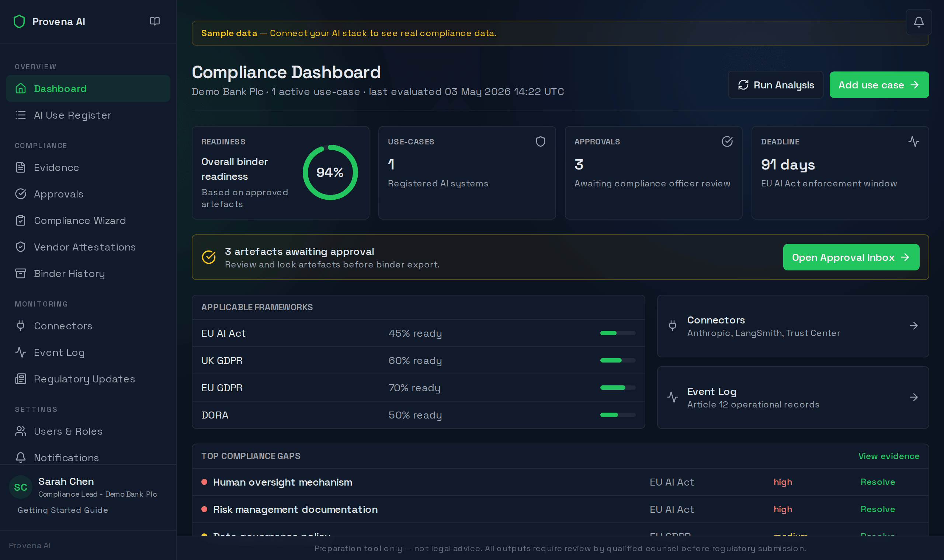Click the Vendor Attestations shield icon

pyautogui.click(x=21, y=247)
